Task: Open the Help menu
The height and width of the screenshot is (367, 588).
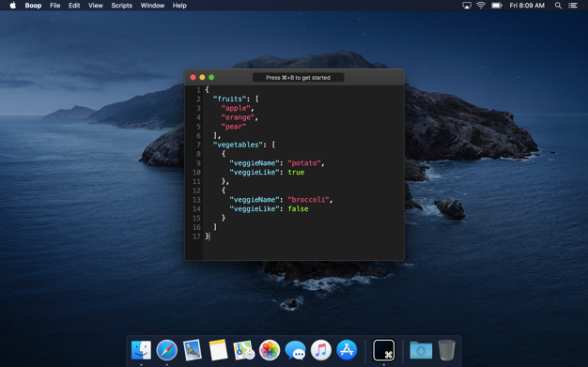Action: pos(179,6)
